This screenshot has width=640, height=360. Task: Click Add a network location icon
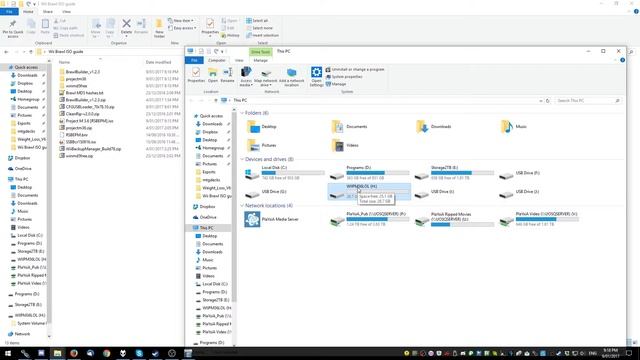tap(291, 77)
